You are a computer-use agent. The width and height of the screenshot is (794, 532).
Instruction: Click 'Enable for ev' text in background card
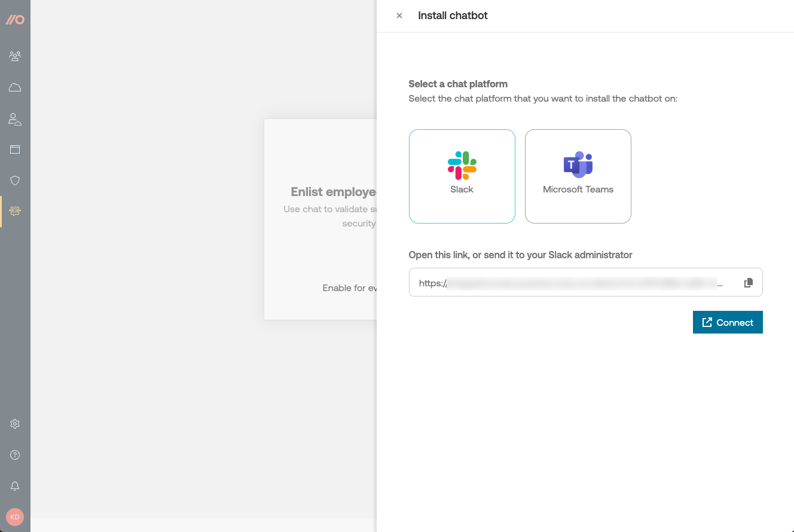(350, 288)
